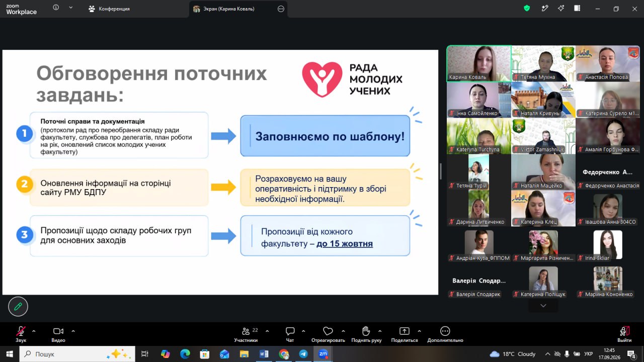Viewport: 644px width, 362px height.
Task: Leave the meeting with Выйти
Action: click(624, 334)
